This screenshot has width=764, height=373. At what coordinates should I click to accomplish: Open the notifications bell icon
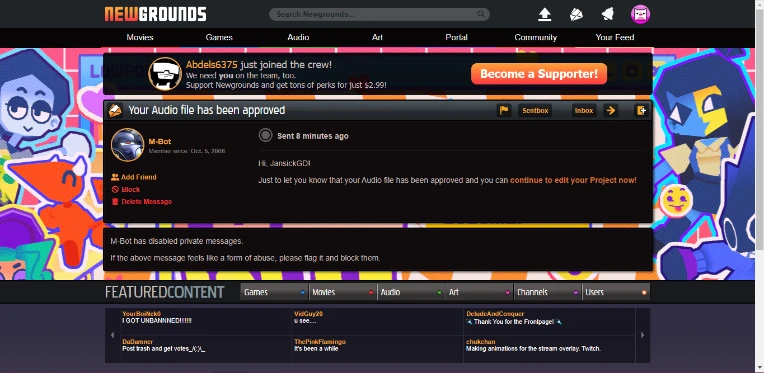608,14
